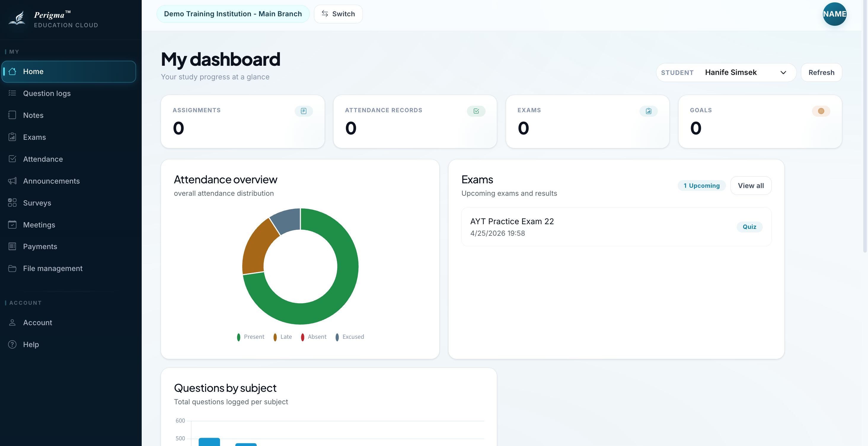868x446 pixels.
Task: Click the Goals target icon
Action: [821, 111]
